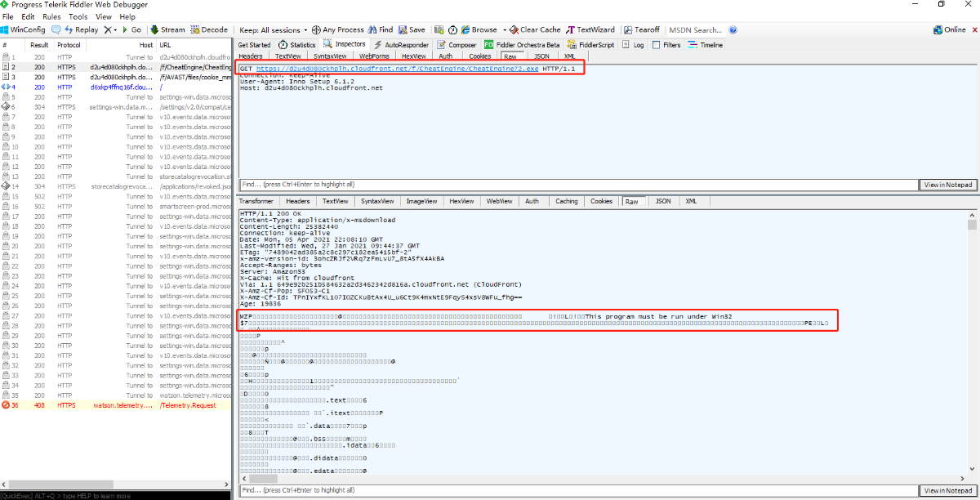Open the View menu
This screenshot has height=500, width=980.
(104, 16)
